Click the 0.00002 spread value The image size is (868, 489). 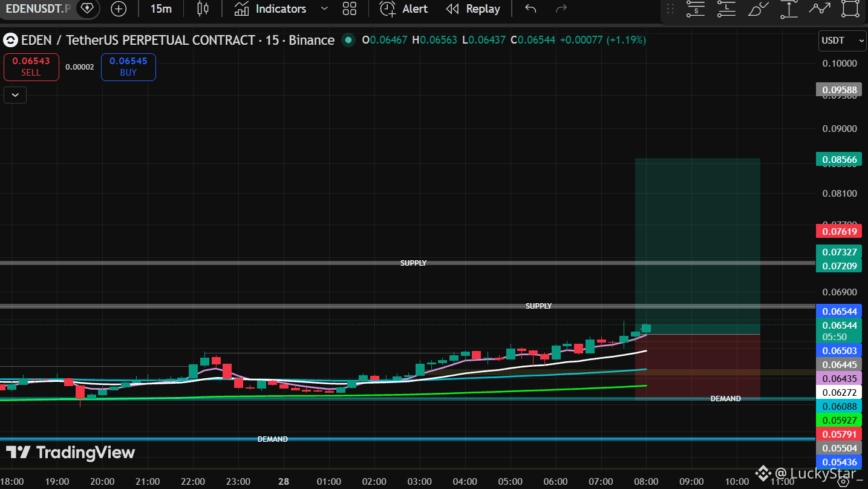(x=80, y=67)
